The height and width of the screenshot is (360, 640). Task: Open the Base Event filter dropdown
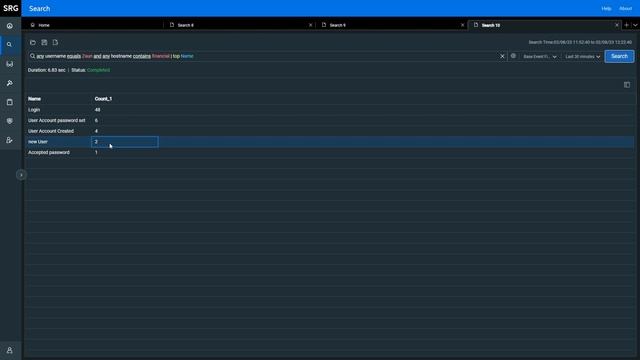point(540,56)
